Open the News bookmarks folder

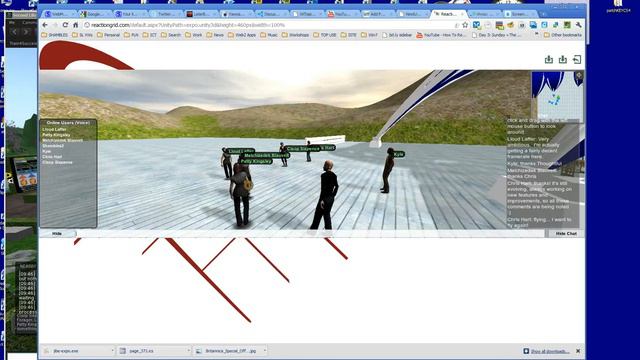coord(215,35)
